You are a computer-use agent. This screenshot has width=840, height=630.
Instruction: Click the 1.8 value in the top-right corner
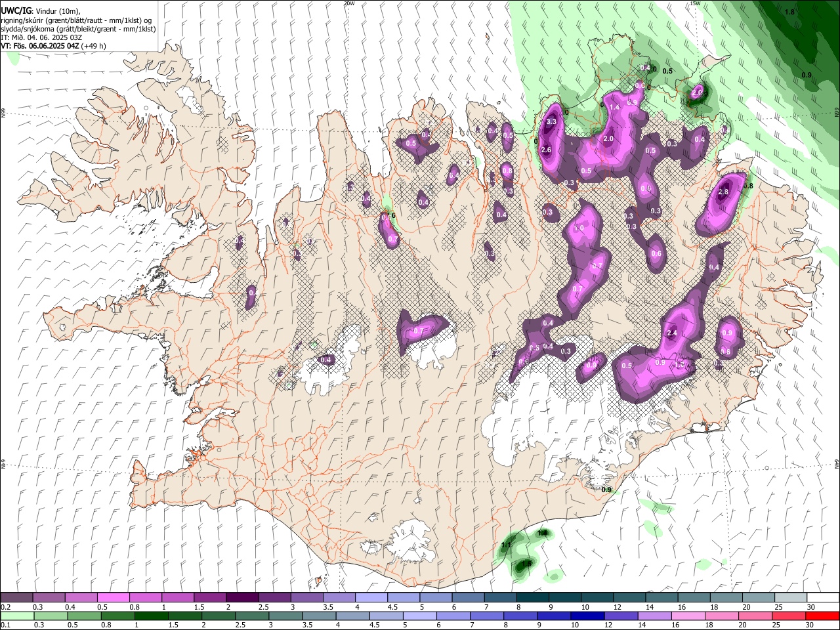coord(789,12)
